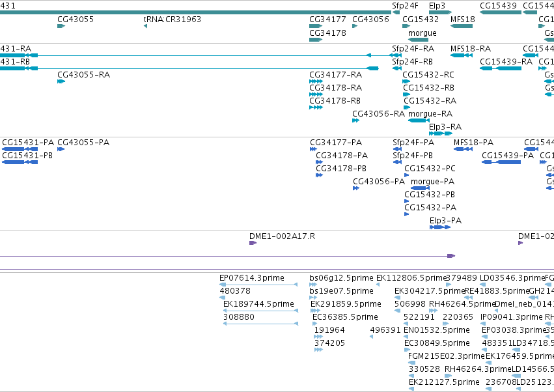Image resolution: width=554 pixels, height=392 pixels.
Task: Select the CG15432 gene label
Action: click(x=421, y=20)
